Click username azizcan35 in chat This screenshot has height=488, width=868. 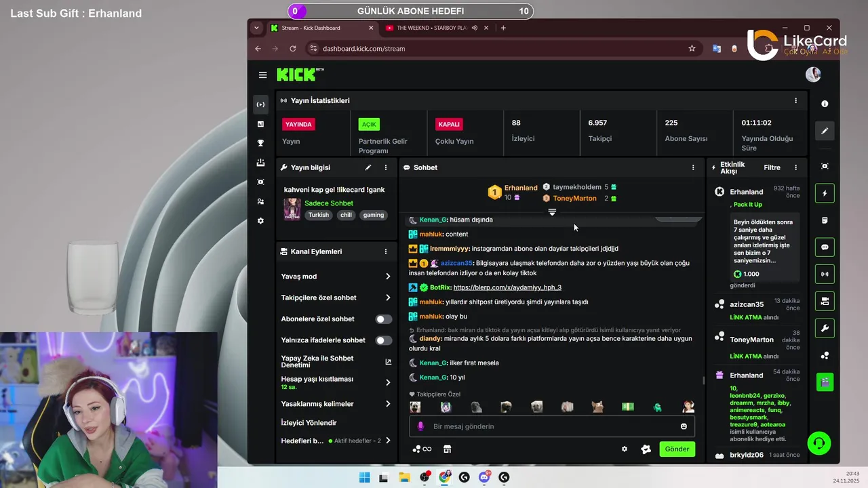click(456, 263)
